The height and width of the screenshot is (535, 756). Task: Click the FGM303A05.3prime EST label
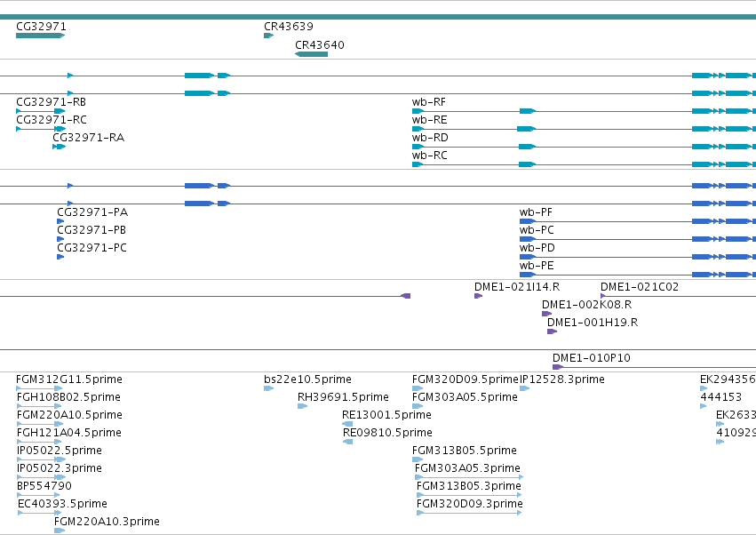pos(467,469)
